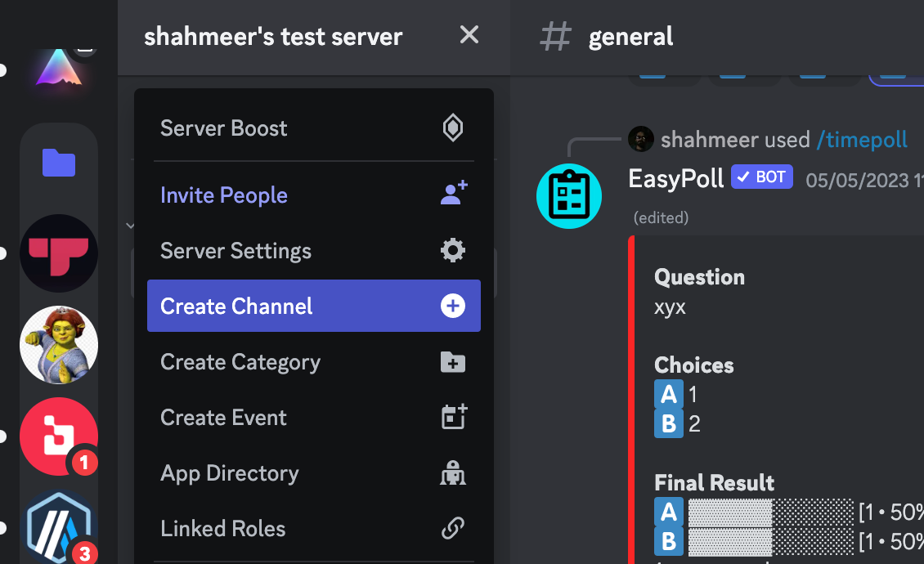Open the Fiona avatar server
This screenshot has width=924, height=564.
59,345
